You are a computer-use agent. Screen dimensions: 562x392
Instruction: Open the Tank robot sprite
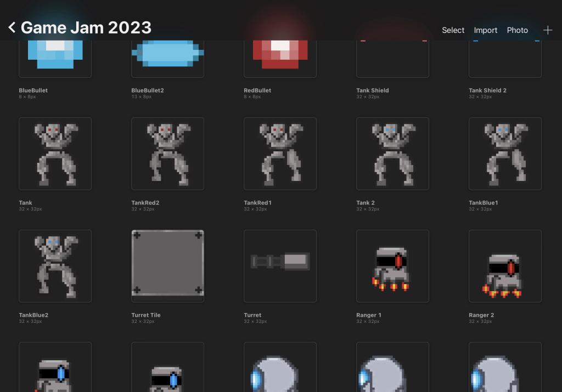(x=55, y=154)
